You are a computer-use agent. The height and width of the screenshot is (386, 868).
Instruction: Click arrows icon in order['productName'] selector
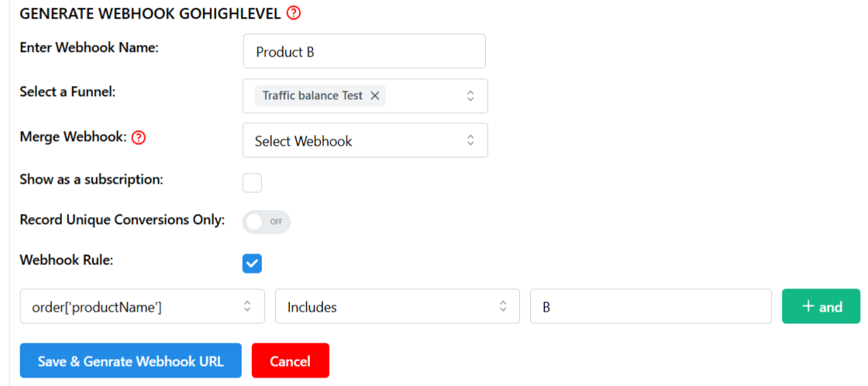click(x=247, y=305)
